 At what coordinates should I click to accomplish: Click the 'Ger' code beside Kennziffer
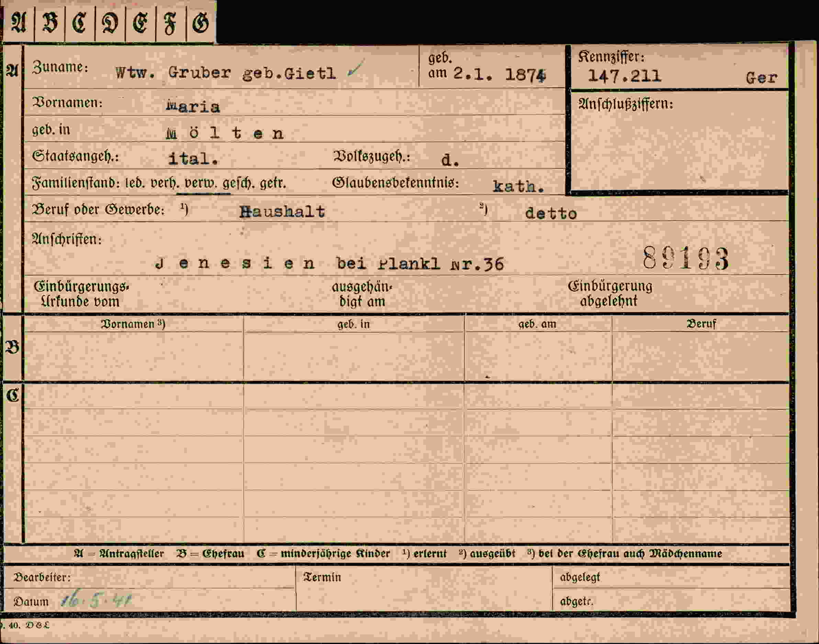[761, 78]
